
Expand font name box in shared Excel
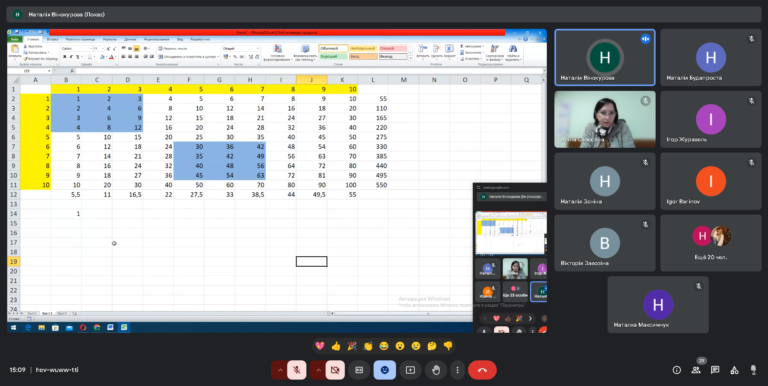(90, 49)
